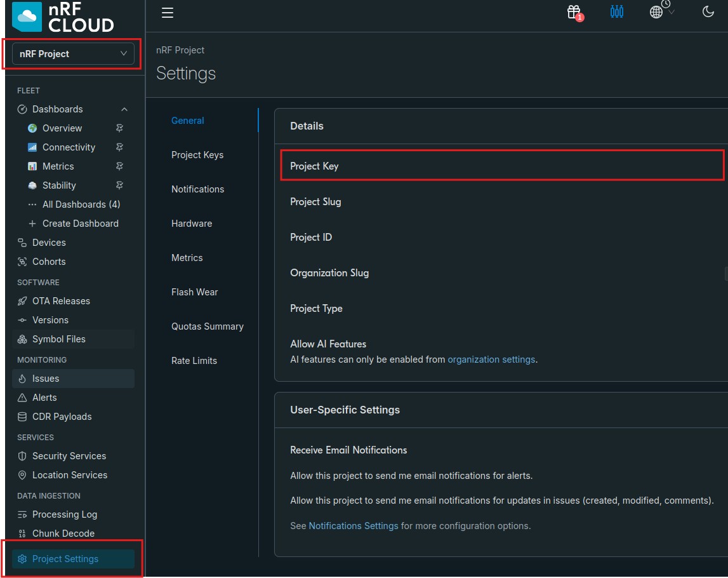The image size is (728, 578).
Task: Click the sidebar Metrics bar-chart icon
Action: (x=32, y=166)
